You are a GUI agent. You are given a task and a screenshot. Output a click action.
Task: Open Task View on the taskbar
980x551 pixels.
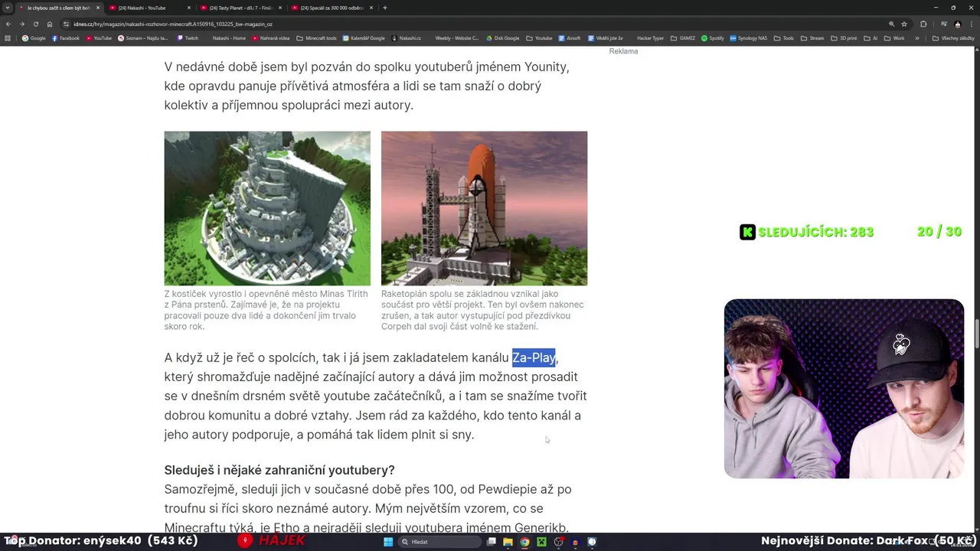pos(492,542)
